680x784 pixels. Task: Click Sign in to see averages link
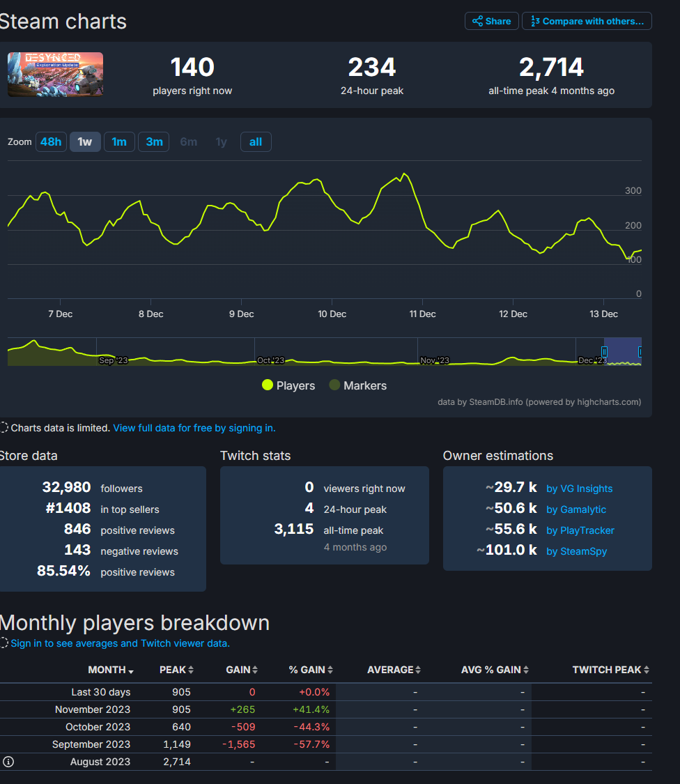click(x=121, y=643)
